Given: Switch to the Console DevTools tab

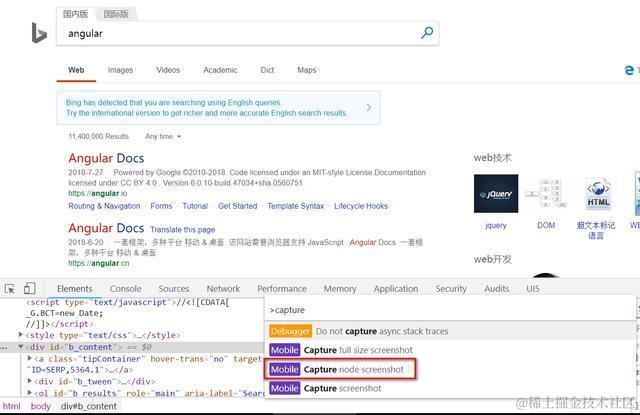Looking at the screenshot, I should pyautogui.click(x=126, y=289).
